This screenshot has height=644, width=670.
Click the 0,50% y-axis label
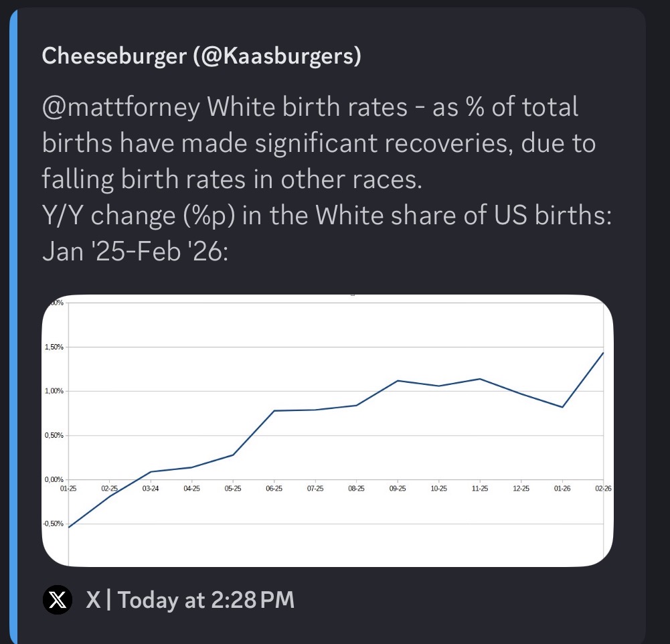tap(54, 435)
